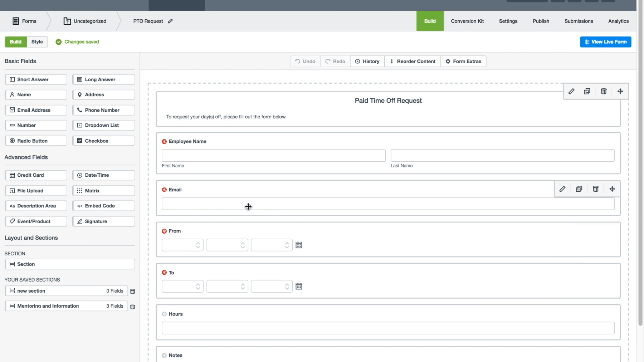Switch to the Conversion Kit tab
The height and width of the screenshot is (362, 644).
coord(467,21)
